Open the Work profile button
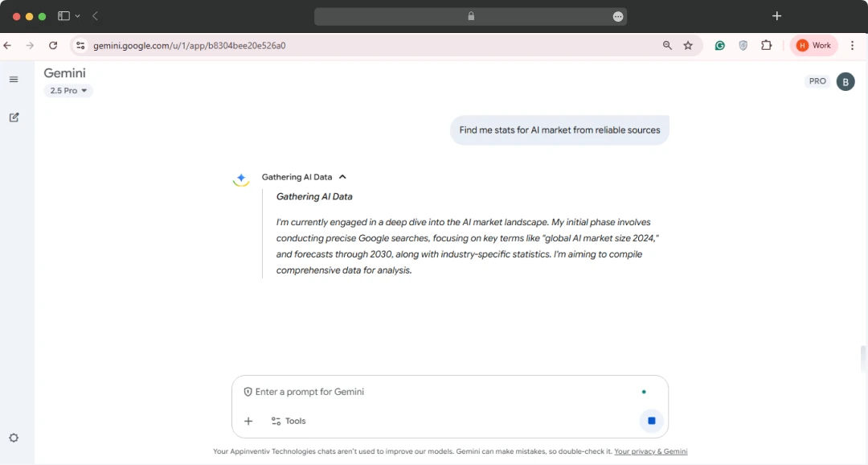The height and width of the screenshot is (465, 868). 813,45
